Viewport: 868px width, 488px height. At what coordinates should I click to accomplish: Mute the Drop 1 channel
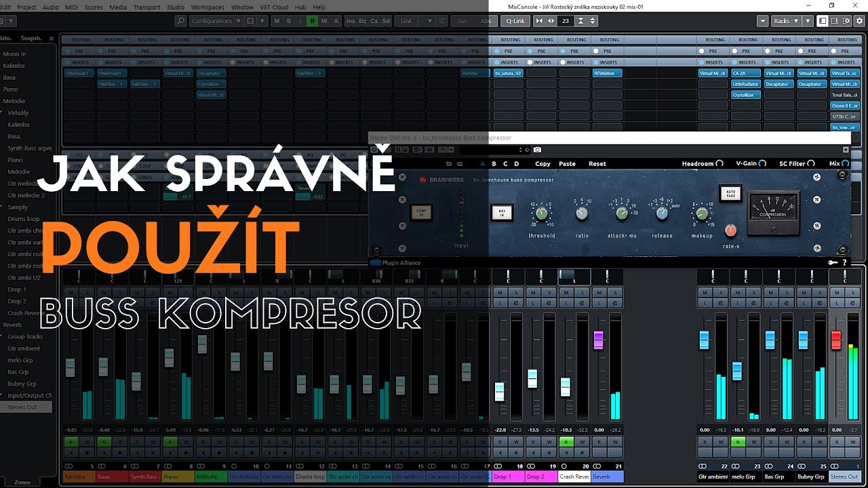pyautogui.click(x=500, y=293)
